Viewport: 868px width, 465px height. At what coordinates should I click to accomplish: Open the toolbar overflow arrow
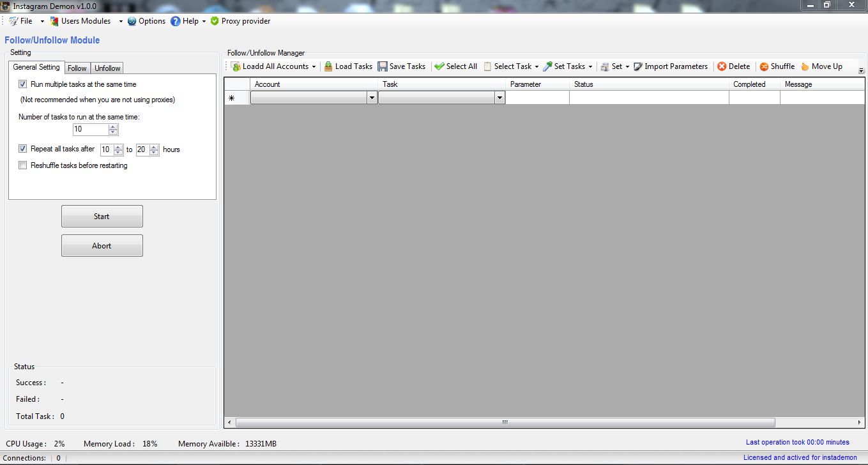861,70
